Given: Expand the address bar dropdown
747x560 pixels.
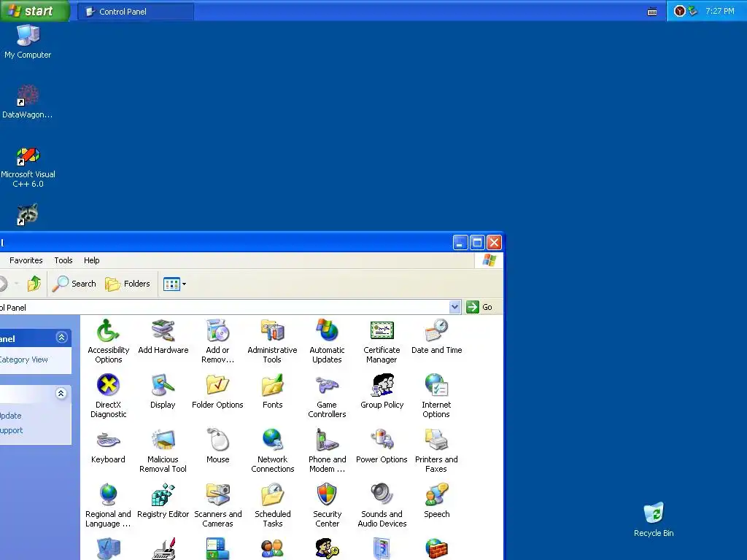Looking at the screenshot, I should pos(454,307).
